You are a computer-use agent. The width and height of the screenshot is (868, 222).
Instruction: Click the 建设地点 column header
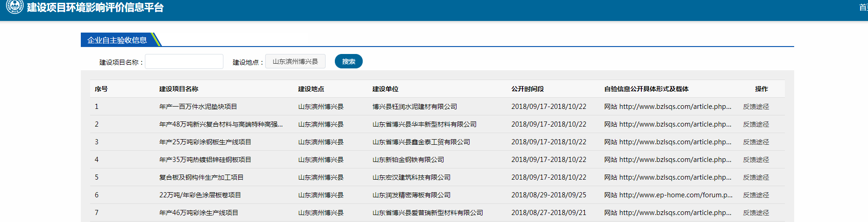(311, 89)
